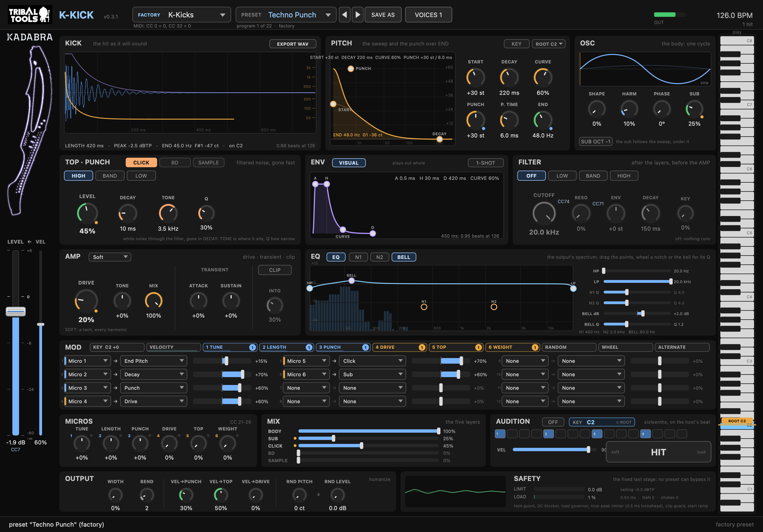The height and width of the screenshot is (532, 763).
Task: Go to the next preset arrow
Action: click(358, 15)
